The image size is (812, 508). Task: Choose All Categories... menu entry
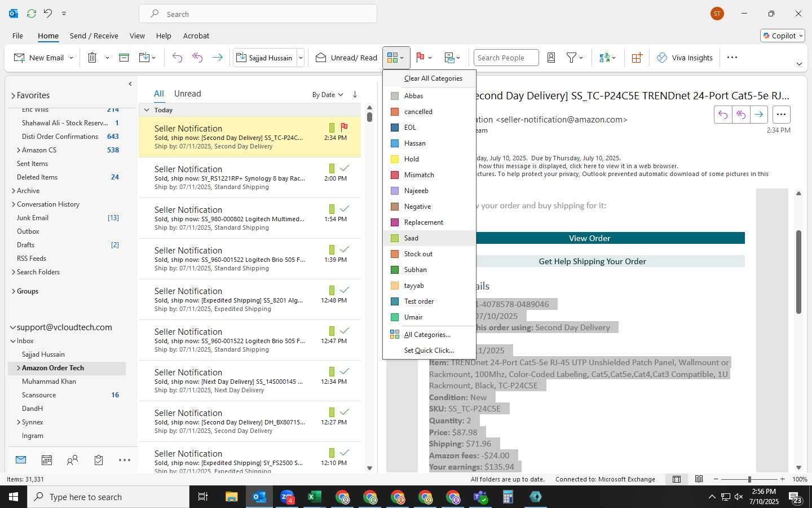click(429, 335)
